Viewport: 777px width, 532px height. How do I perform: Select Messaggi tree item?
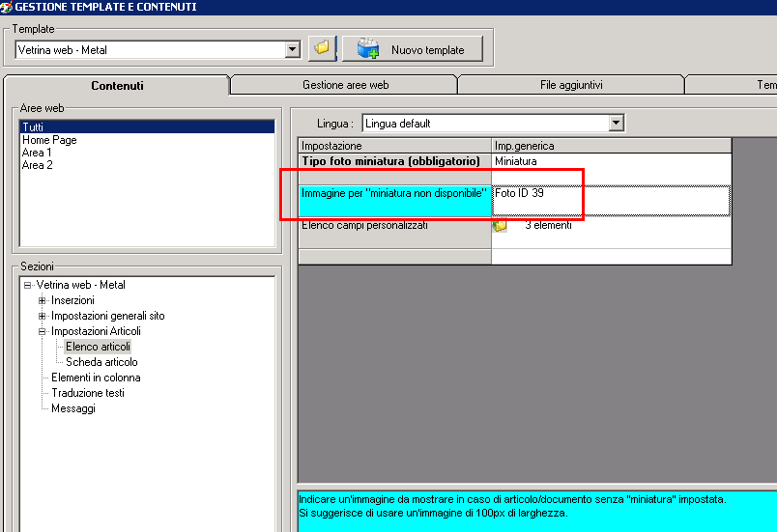coord(73,408)
